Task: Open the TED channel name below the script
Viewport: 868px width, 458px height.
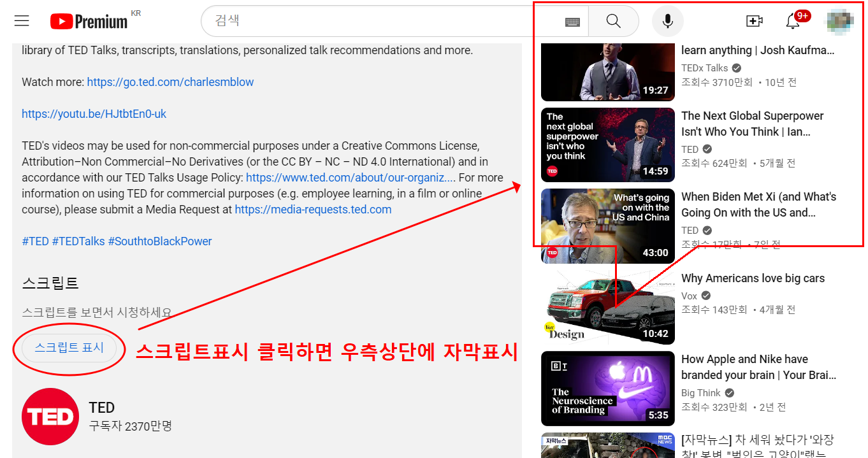Action: 102,408
